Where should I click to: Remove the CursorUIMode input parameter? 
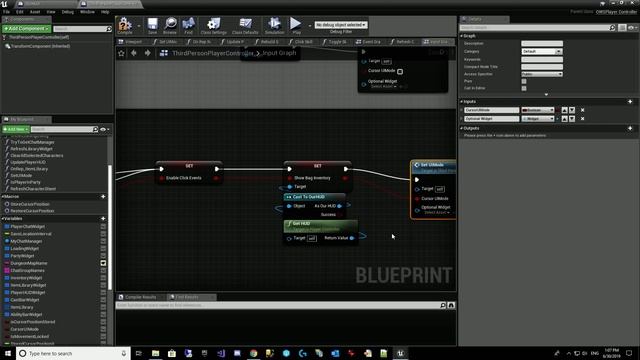pyautogui.click(x=582, y=110)
